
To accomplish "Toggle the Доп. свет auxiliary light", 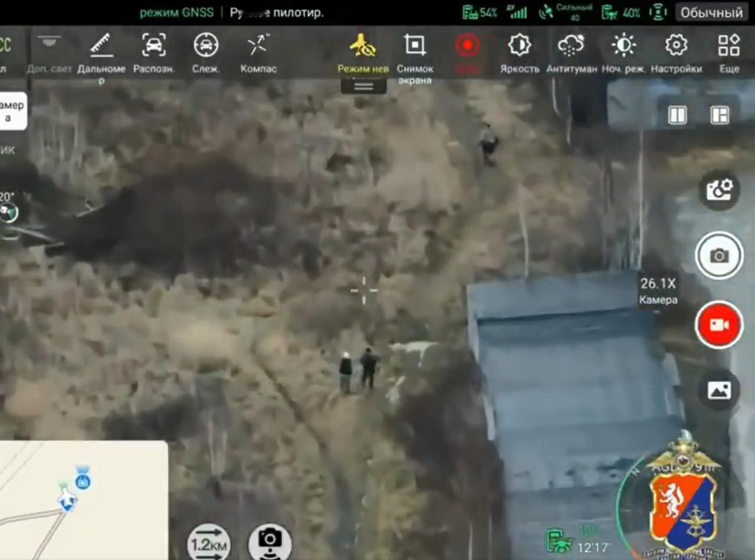I will [49, 53].
